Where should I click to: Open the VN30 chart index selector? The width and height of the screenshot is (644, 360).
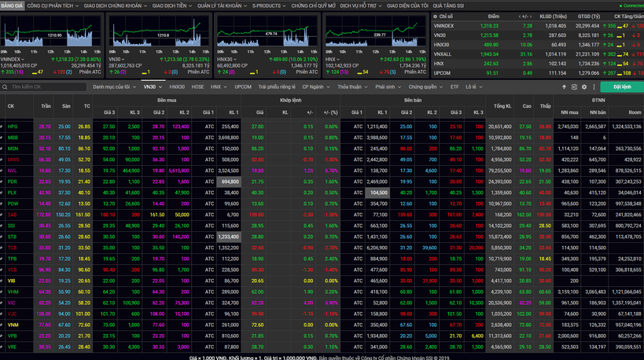coord(116,60)
